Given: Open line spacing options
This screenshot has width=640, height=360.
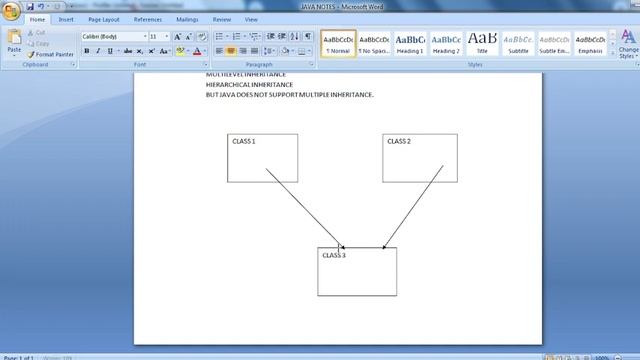Looking at the screenshot, I should pyautogui.click(x=268, y=51).
